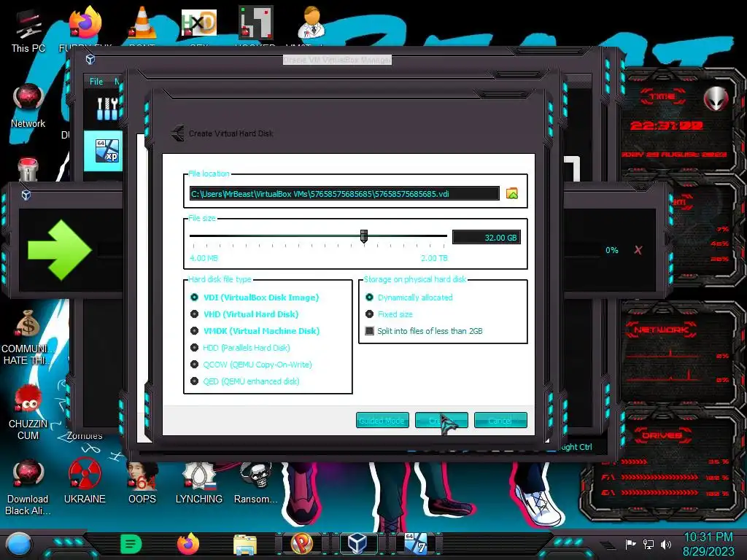Choose Fixed size storage
The height and width of the screenshot is (560, 747).
click(389, 314)
